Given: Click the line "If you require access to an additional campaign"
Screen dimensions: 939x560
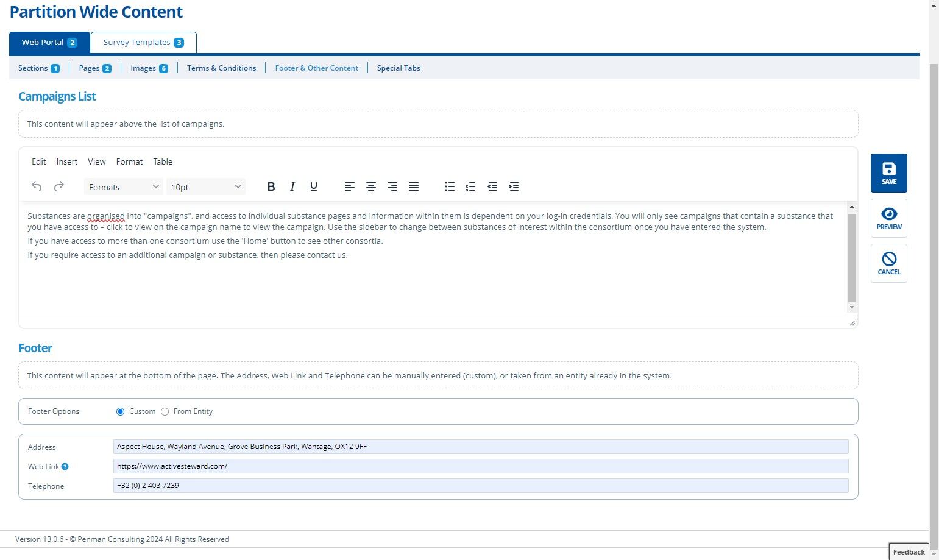Looking at the screenshot, I should pos(188,255).
